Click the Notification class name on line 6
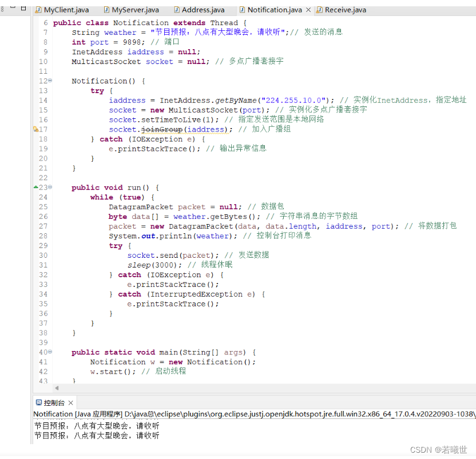Screen dimensions: 476x459 (x=141, y=23)
